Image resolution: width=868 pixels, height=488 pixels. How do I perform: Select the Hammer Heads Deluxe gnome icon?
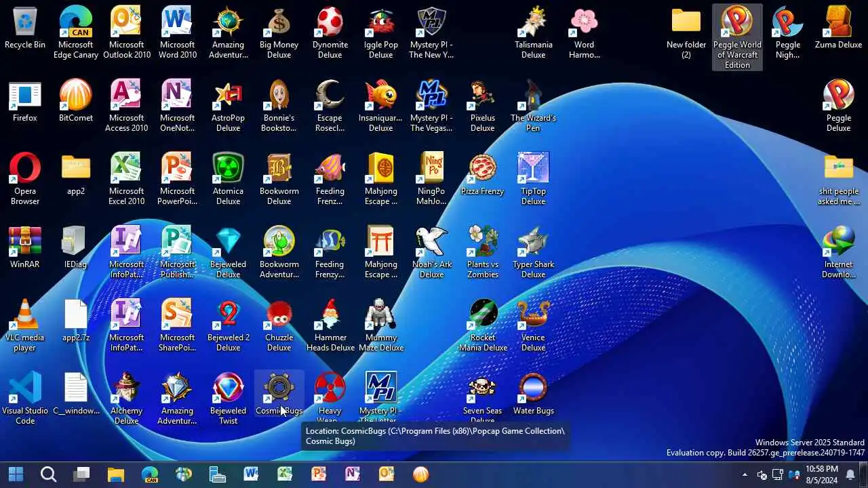click(x=330, y=325)
